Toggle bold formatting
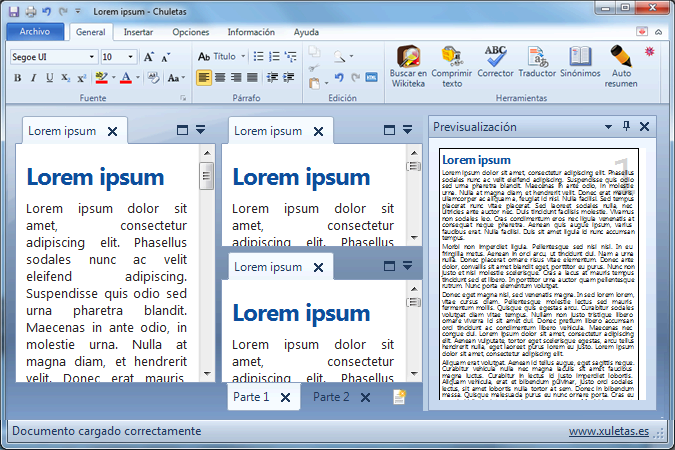 point(18,78)
